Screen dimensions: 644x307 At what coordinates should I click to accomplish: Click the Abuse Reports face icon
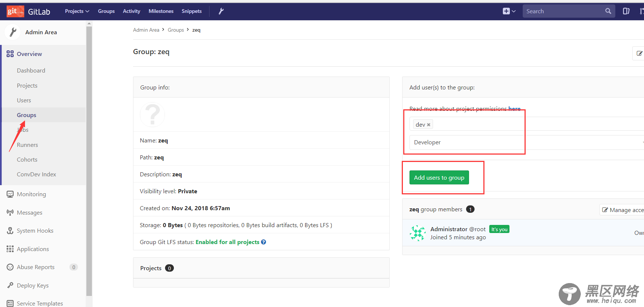click(10, 267)
